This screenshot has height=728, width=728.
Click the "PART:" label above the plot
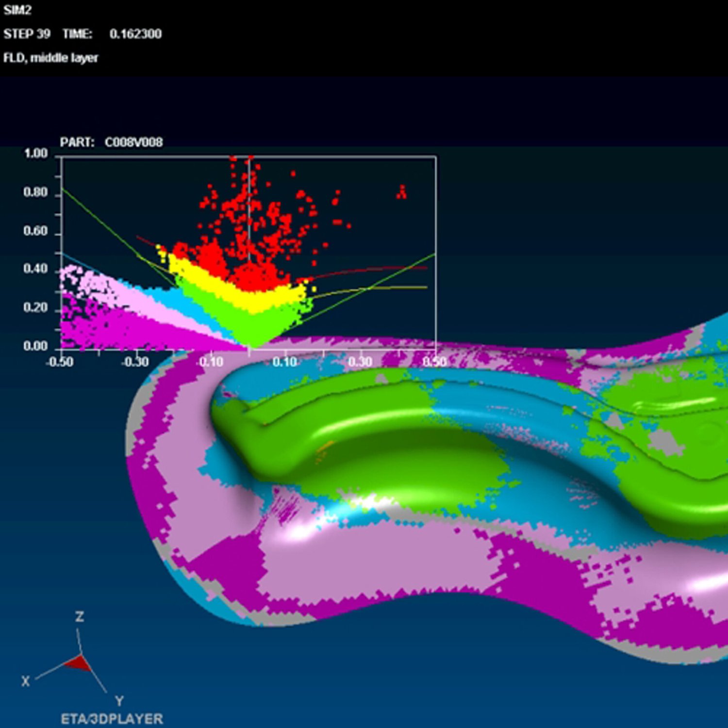[x=77, y=142]
